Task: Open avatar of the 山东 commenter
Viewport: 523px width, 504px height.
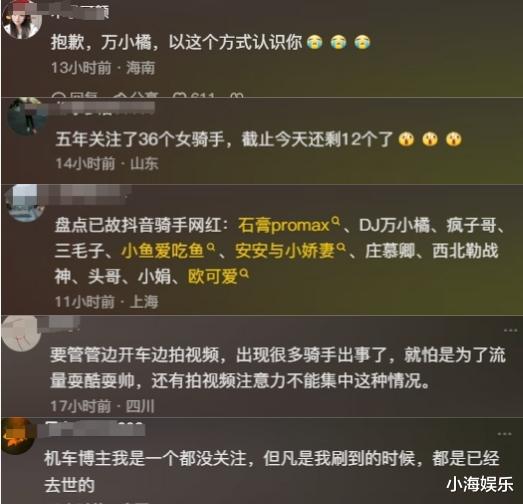Action: [27, 117]
